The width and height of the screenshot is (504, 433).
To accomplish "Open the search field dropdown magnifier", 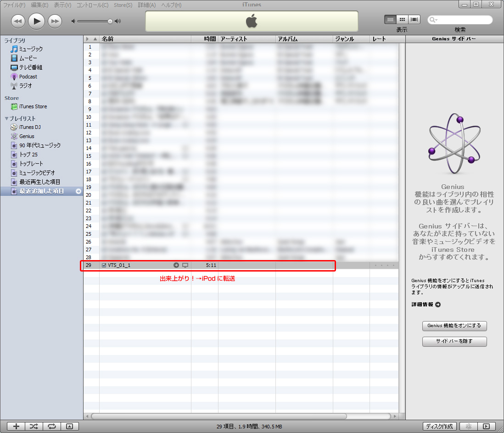I will (433, 20).
